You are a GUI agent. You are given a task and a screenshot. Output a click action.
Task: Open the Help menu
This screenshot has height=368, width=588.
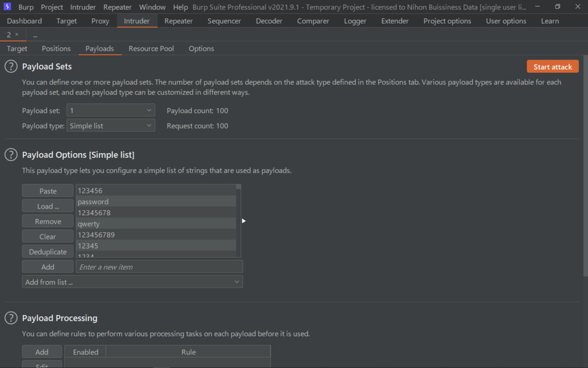(180, 7)
